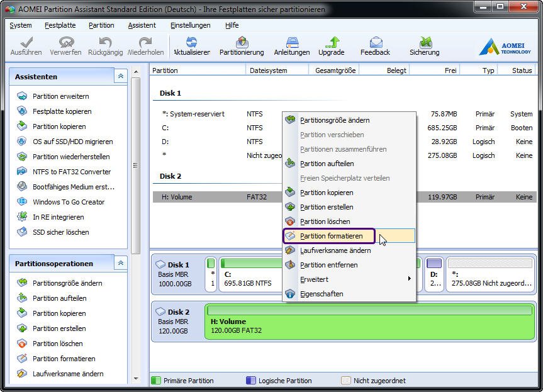Click the Rückgängig undo arrow icon
The image size is (543, 392).
(105, 42)
